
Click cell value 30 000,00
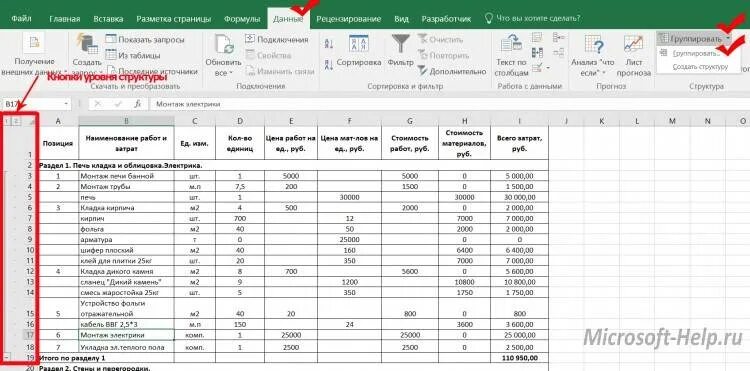coord(519,197)
